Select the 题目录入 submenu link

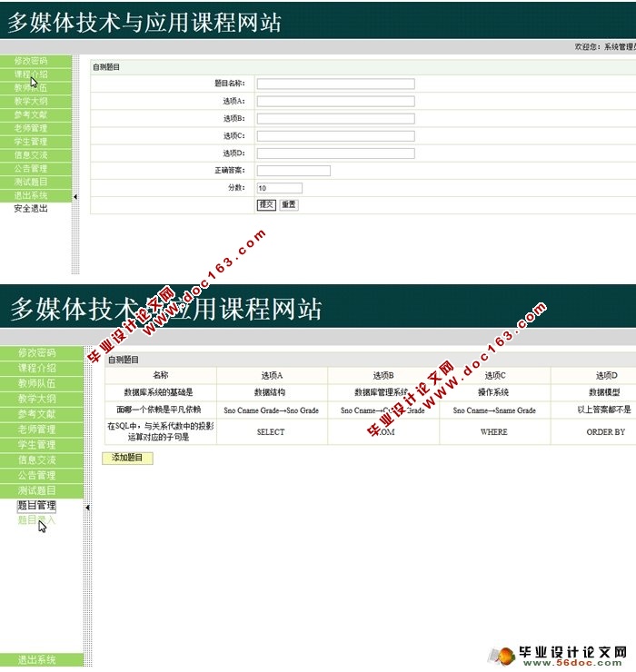36,520
